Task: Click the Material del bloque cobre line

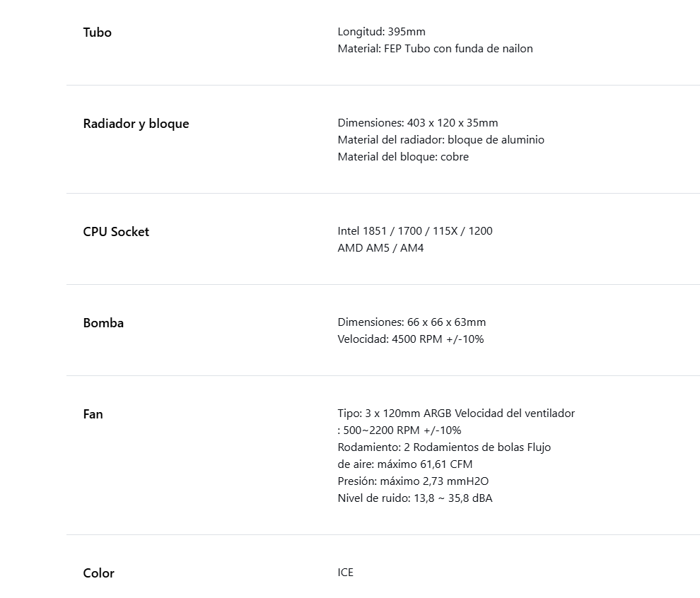Action: pos(403,157)
